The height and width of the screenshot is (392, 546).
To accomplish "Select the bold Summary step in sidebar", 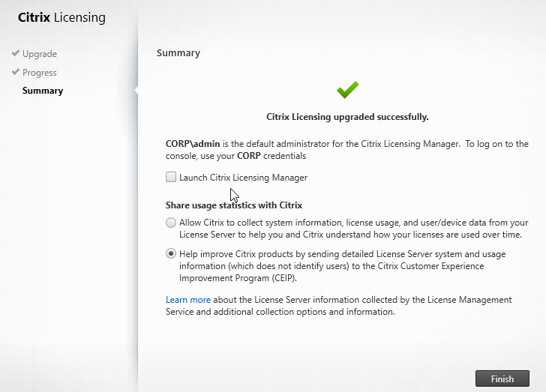I will (x=43, y=91).
